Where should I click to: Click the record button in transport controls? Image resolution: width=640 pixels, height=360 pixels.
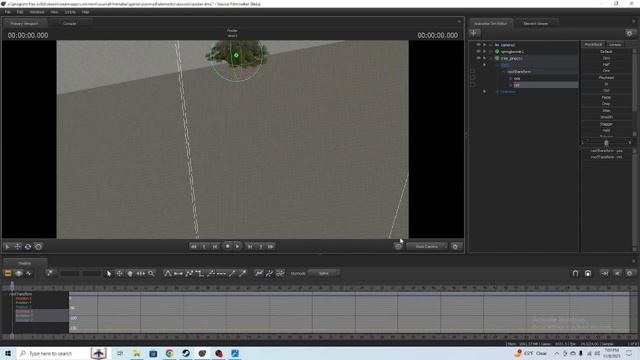tap(227, 247)
